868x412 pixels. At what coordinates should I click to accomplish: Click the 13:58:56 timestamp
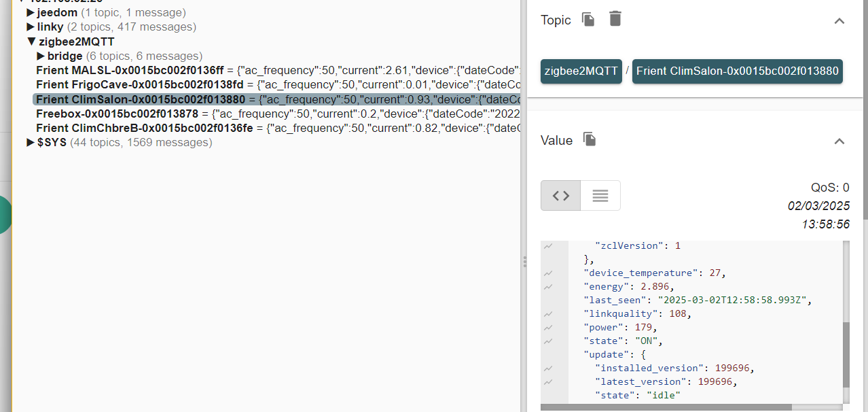(825, 224)
